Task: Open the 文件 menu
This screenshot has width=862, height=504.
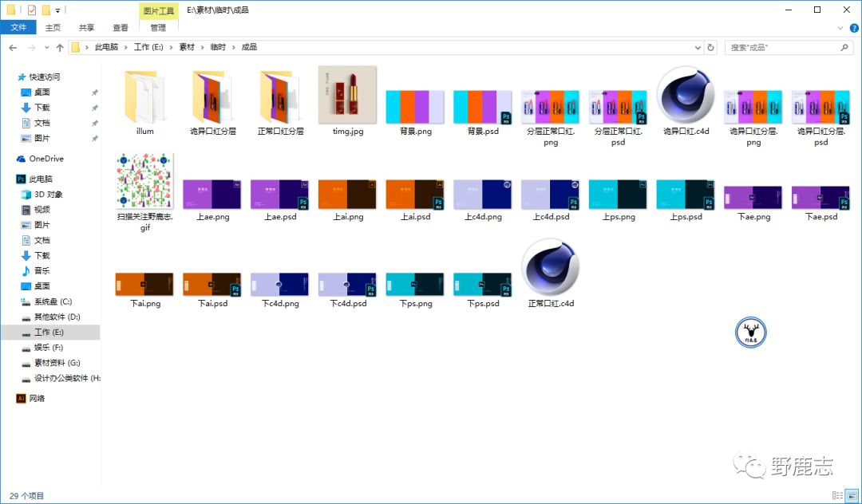Action: click(18, 28)
